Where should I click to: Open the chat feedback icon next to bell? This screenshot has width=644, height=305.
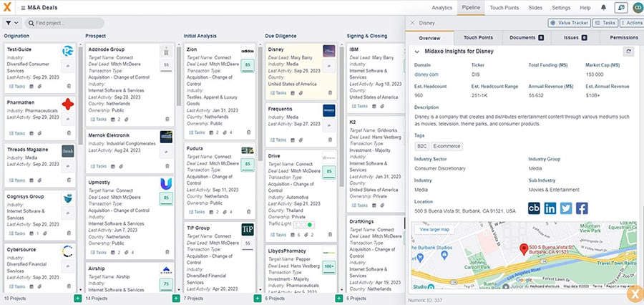click(x=621, y=8)
